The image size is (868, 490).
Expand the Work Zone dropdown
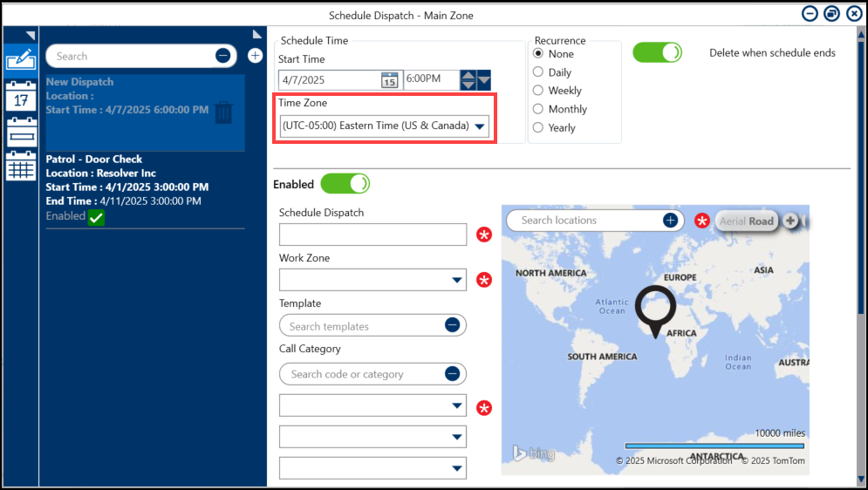pyautogui.click(x=457, y=280)
